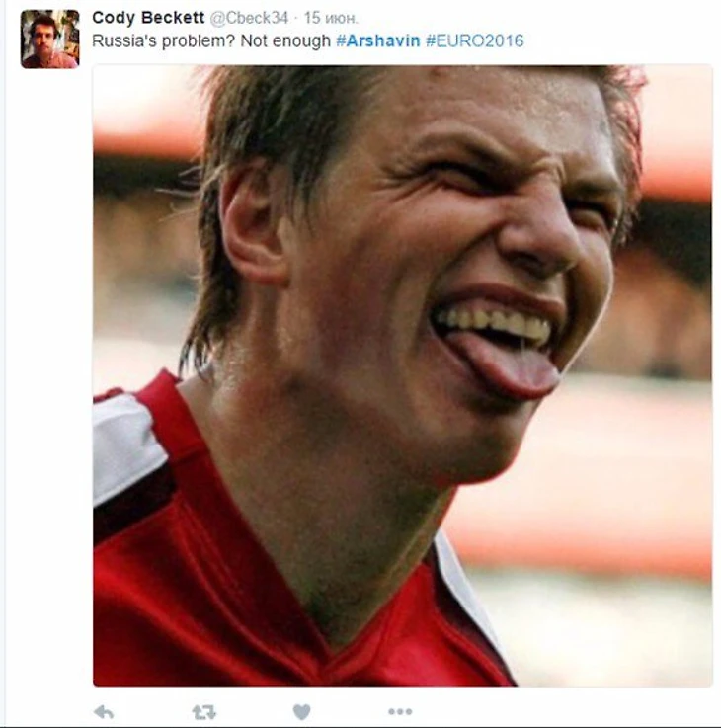Reply to Cody Beckett's tweet
Image resolution: width=721 pixels, height=728 pixels.
[x=103, y=711]
